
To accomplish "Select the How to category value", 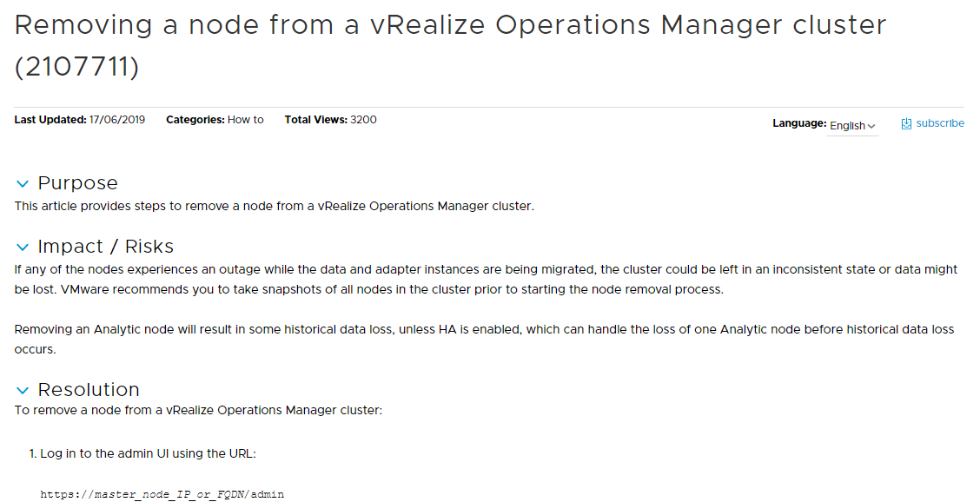I will [246, 119].
